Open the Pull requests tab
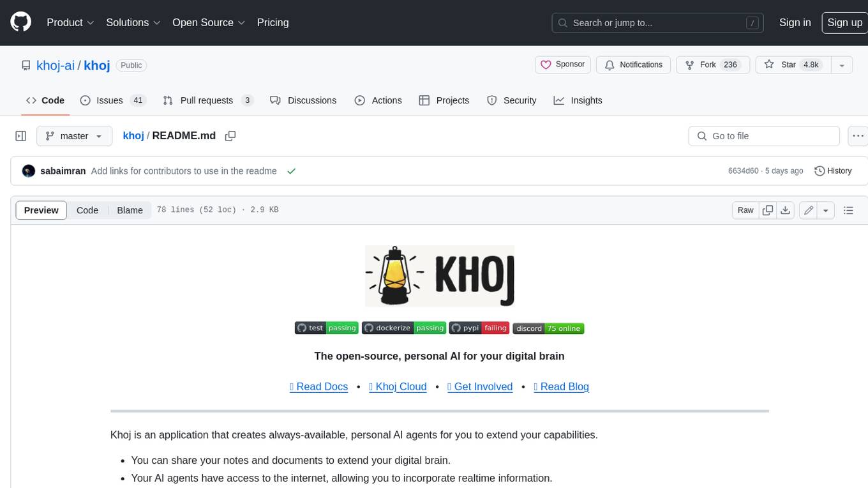The image size is (868, 488). coord(208,100)
